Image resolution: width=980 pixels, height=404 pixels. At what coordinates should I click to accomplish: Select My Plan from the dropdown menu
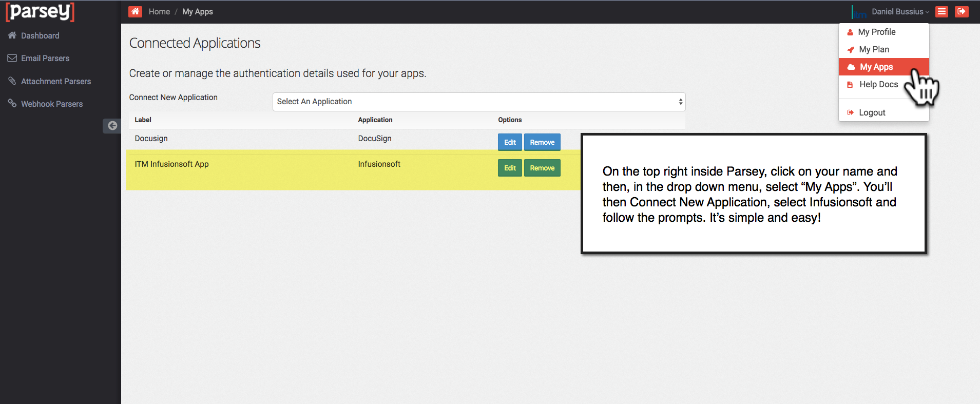click(874, 49)
